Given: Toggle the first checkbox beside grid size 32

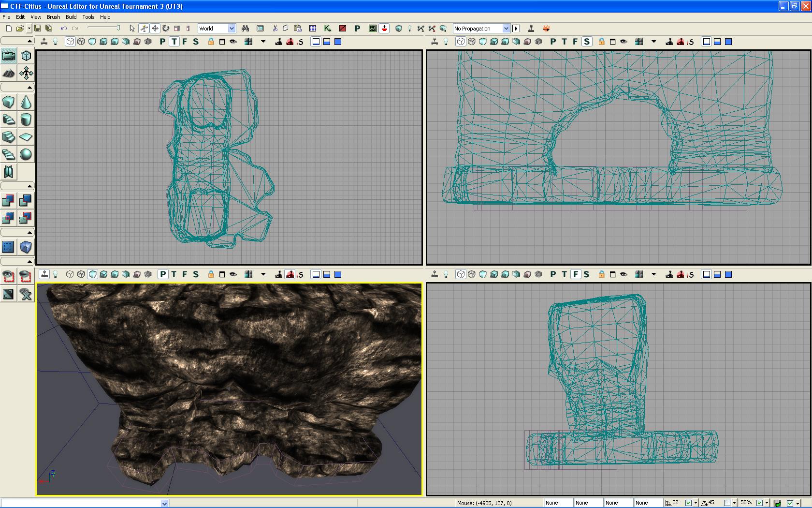Looking at the screenshot, I should [688, 503].
